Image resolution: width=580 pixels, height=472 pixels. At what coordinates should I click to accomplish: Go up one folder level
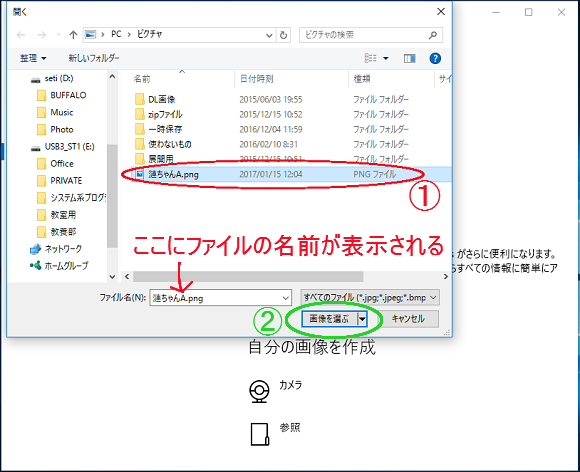tap(73, 35)
